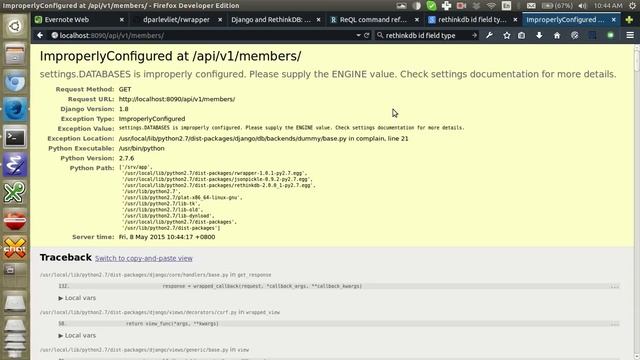The image size is (640, 360).
Task: Open the sound volume indicator
Action: coord(582,6)
